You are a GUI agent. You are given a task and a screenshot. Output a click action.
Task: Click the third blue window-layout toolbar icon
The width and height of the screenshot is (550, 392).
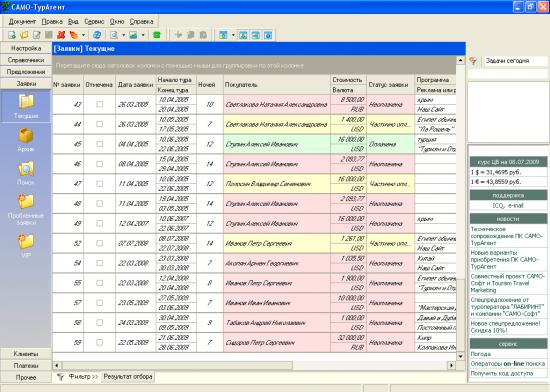coord(256,35)
